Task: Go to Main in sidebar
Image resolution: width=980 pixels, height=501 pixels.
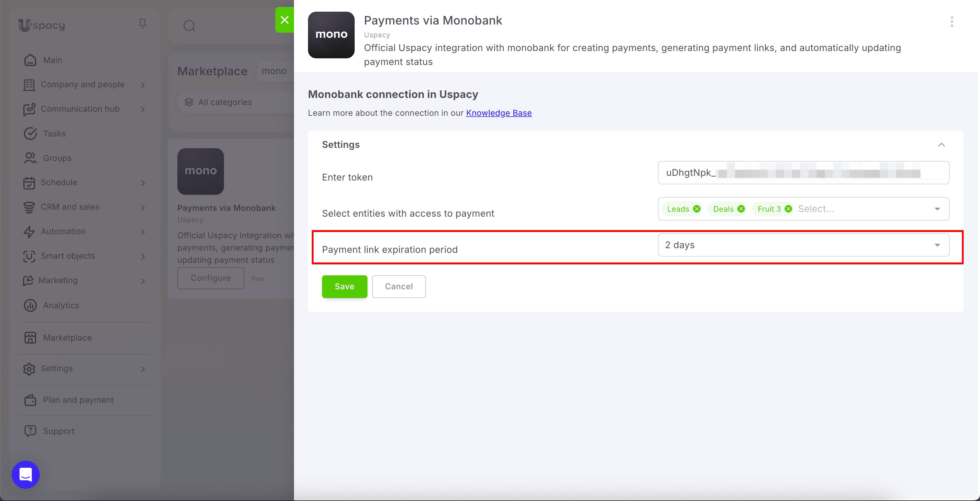Action: (x=52, y=60)
